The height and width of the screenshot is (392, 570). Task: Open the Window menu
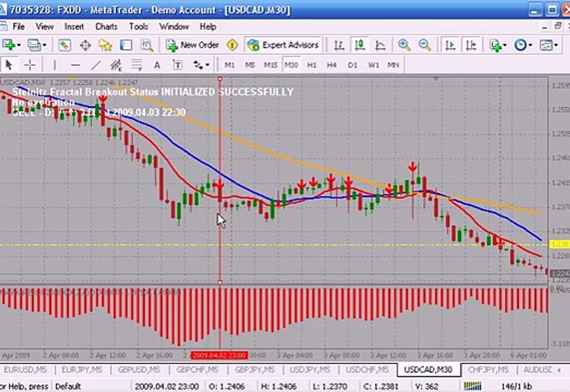(x=174, y=27)
